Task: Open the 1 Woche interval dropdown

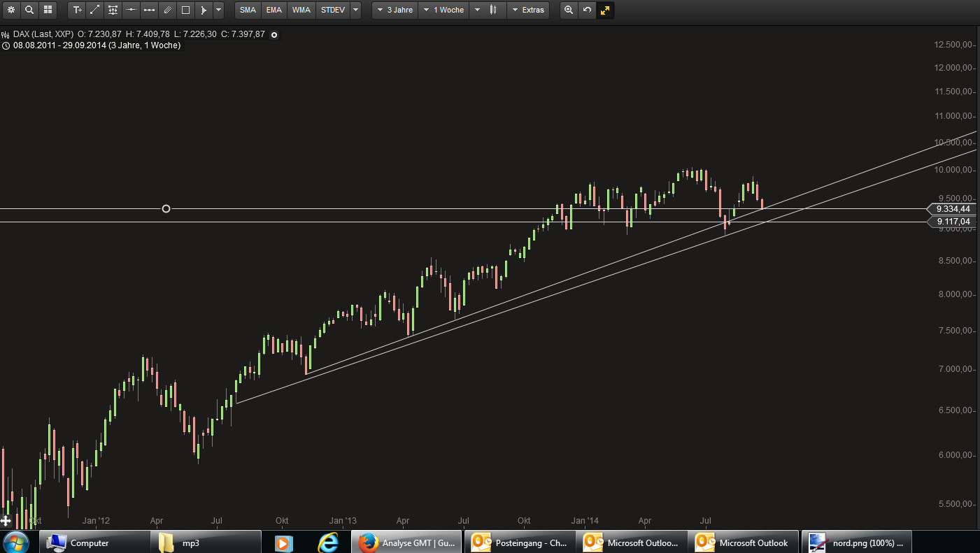Action: pyautogui.click(x=443, y=10)
